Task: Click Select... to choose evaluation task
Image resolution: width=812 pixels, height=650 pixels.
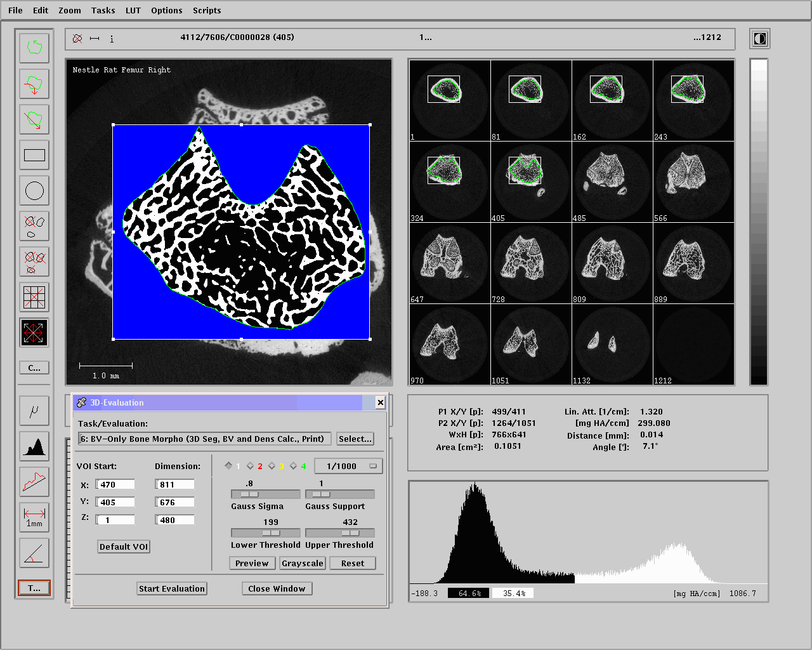Action: [x=355, y=439]
